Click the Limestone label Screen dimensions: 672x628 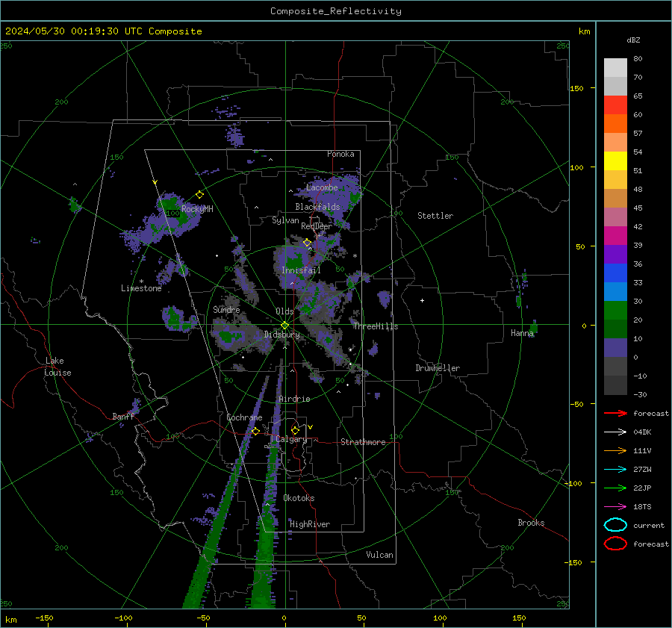pos(141,288)
